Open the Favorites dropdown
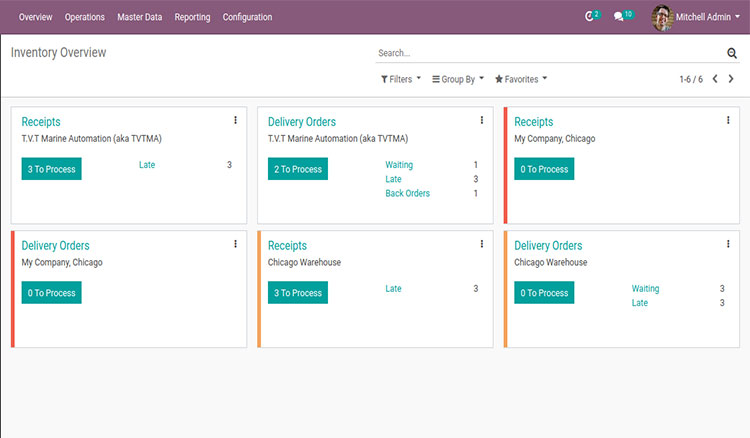Image resolution: width=750 pixels, height=438 pixels. (521, 79)
